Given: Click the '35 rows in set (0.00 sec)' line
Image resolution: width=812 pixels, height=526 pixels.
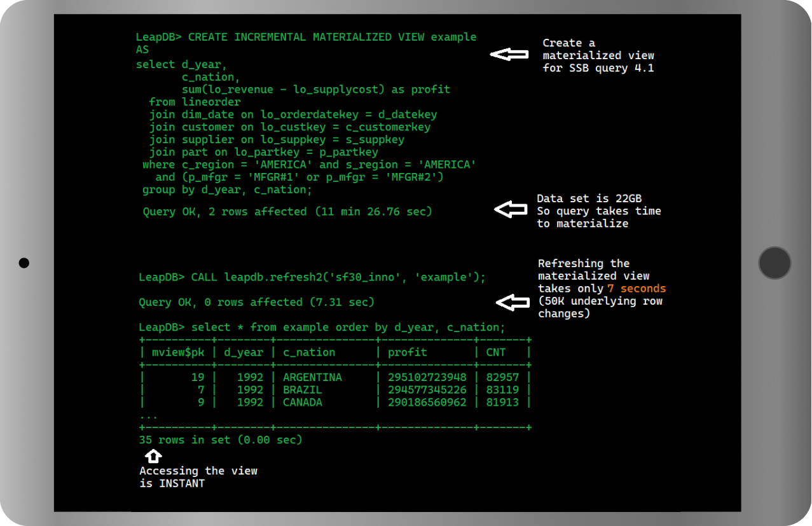Looking at the screenshot, I should coord(221,439).
